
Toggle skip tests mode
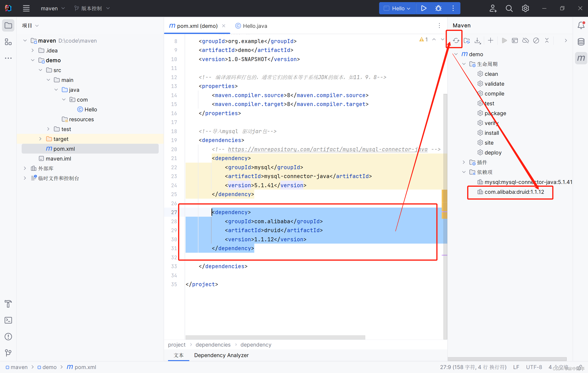(536, 40)
